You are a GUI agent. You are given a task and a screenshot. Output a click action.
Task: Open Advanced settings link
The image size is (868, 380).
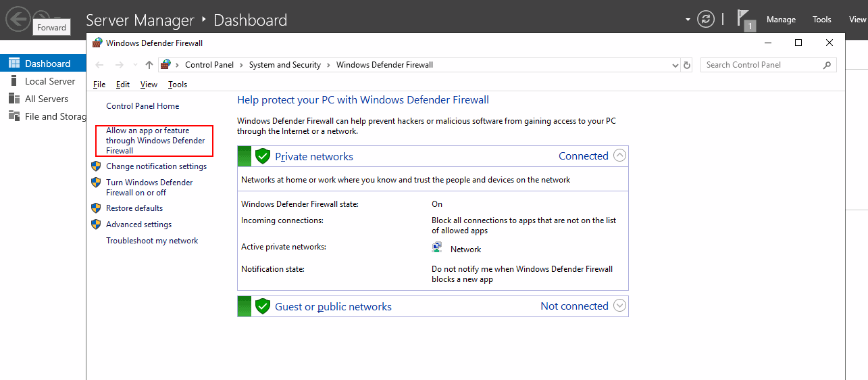(x=138, y=224)
